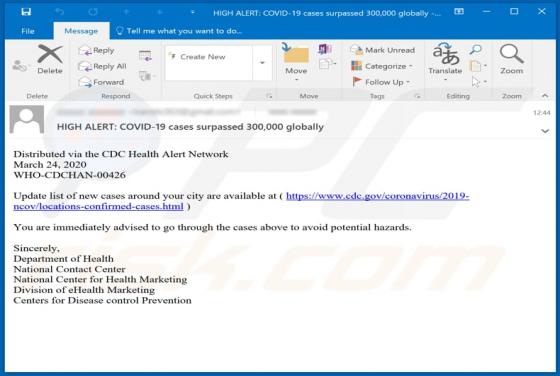The width and height of the screenshot is (560, 376).
Task: Click Division of eHealth Marketing text
Action: click(x=84, y=290)
